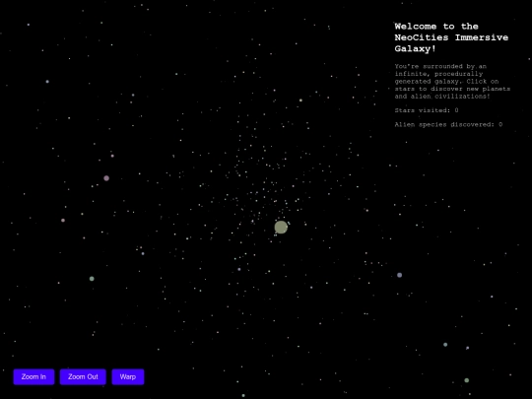Image resolution: width=532 pixels, height=399 pixels.
Task: Click the galaxy description paragraph
Action: (452, 82)
